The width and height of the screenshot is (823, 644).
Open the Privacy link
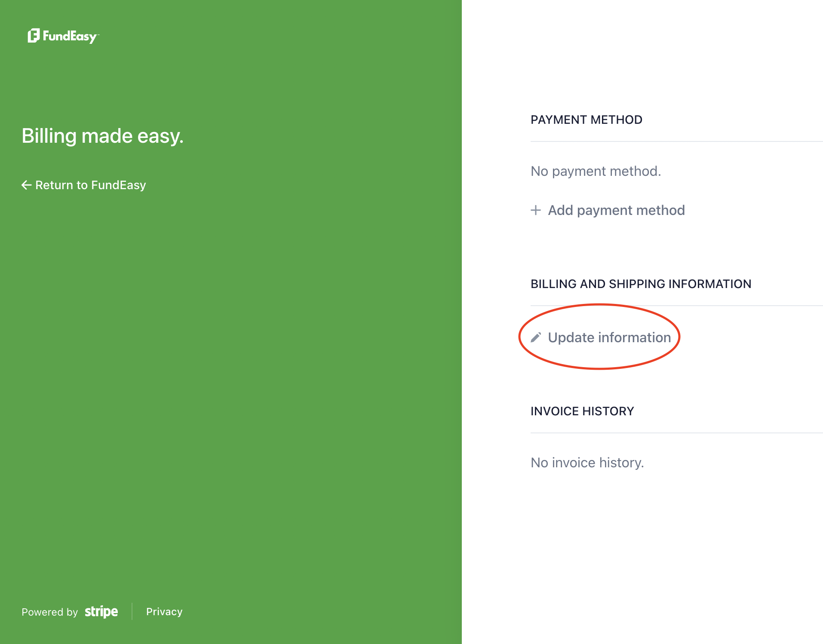(x=164, y=611)
